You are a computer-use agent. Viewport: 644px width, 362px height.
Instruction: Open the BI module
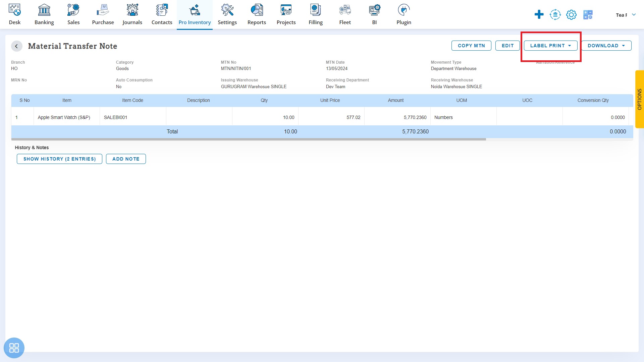[374, 15]
